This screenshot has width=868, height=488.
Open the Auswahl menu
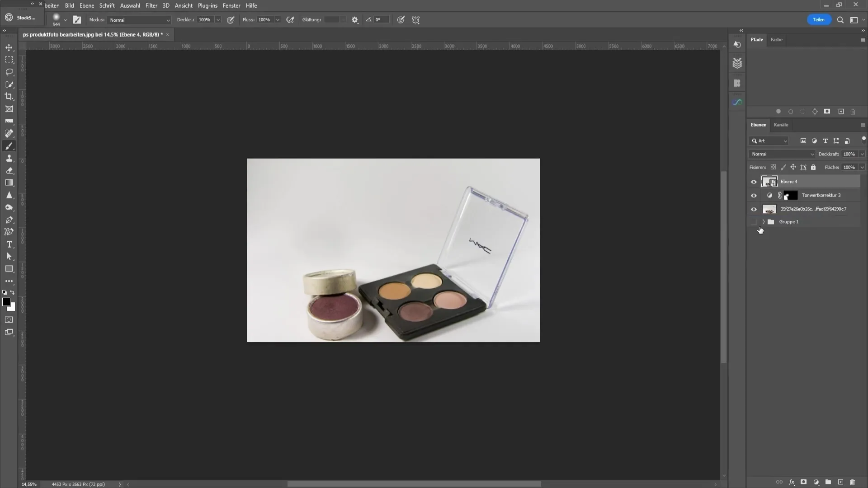(130, 5)
